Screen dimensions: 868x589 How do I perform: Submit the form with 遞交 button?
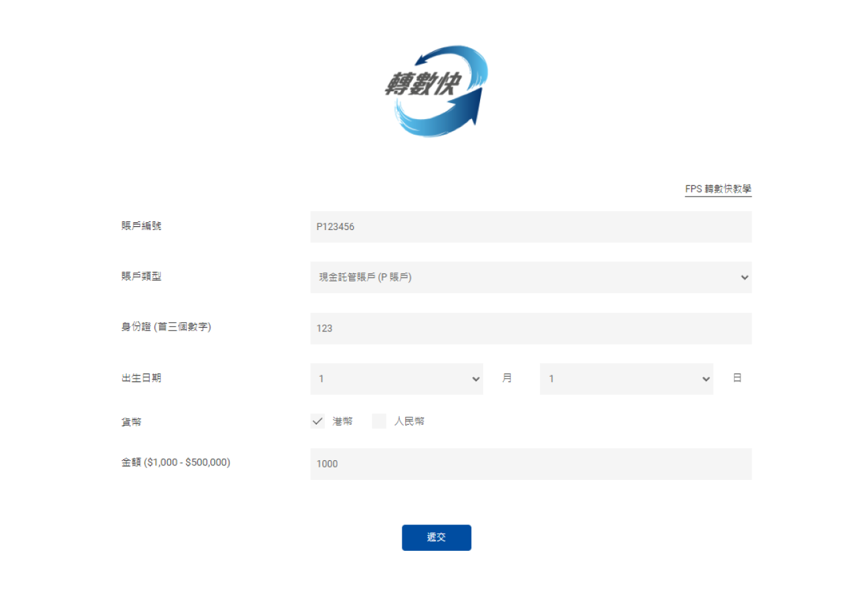tap(437, 538)
